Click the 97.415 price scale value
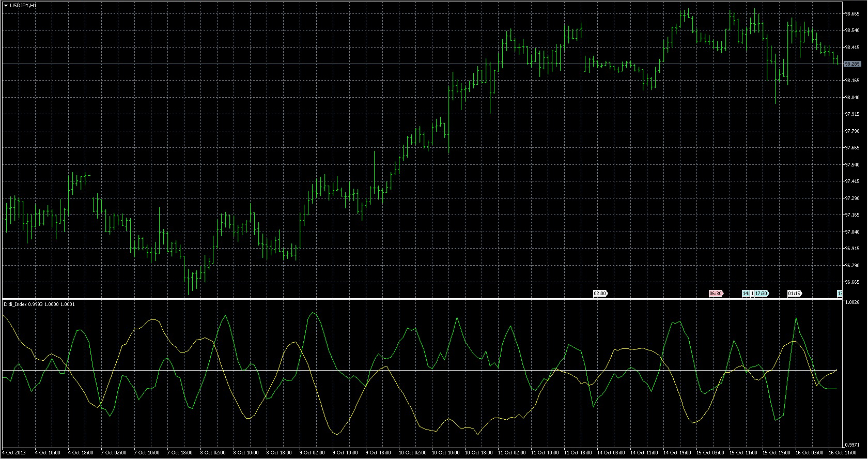868x459 pixels. [x=852, y=181]
